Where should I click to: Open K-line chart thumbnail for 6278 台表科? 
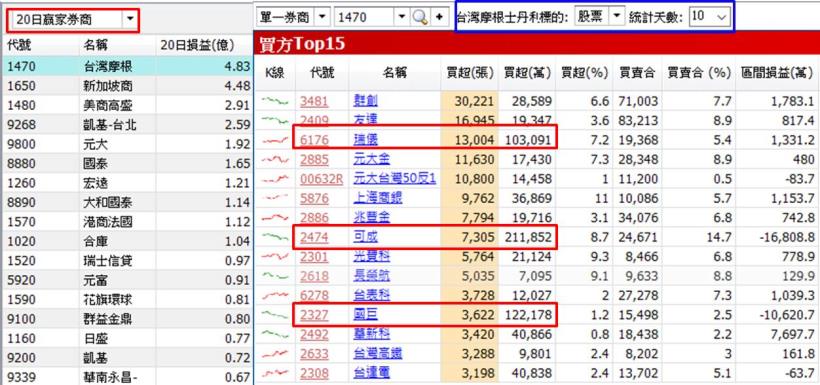coord(275,296)
